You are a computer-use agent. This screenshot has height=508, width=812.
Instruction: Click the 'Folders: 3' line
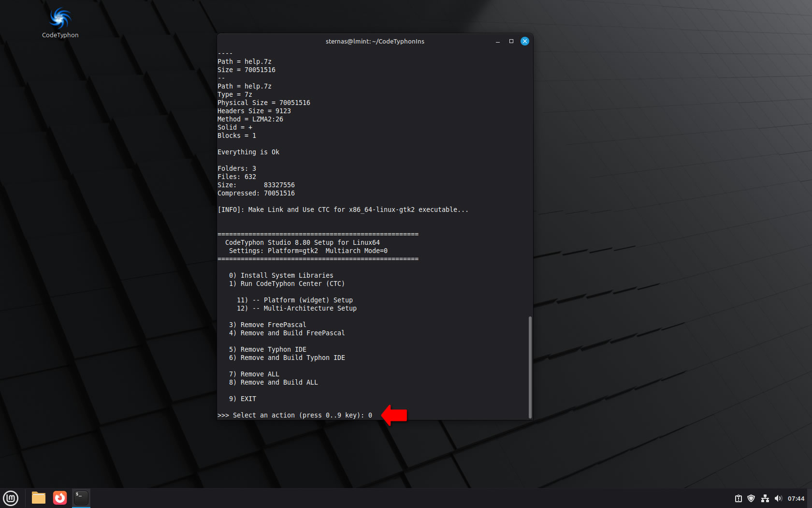[237, 168]
